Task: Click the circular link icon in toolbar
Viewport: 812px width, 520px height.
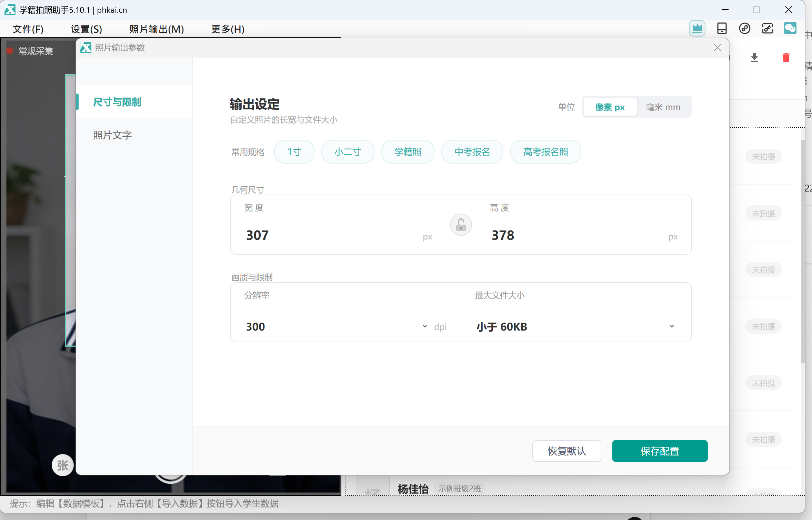Action: coord(744,29)
